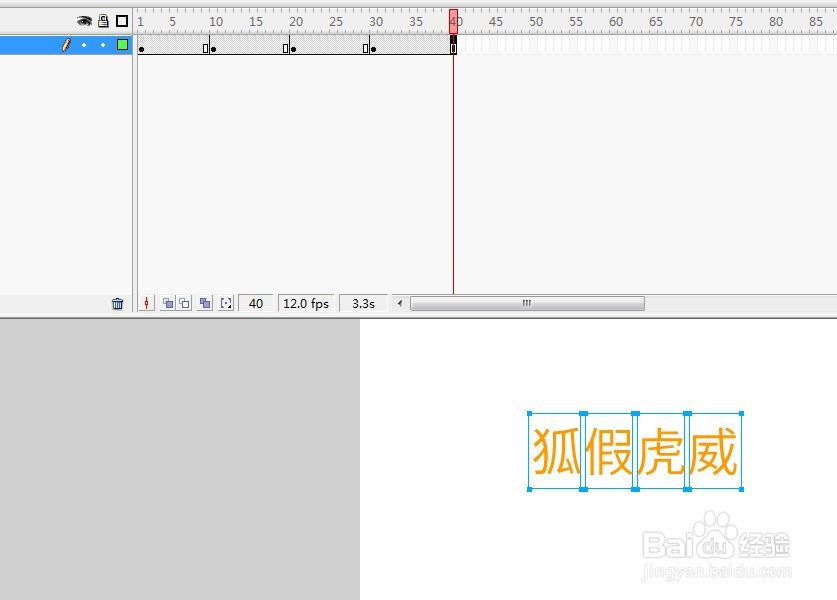Viewport: 837px width, 600px height.
Task: Enable the onion skin icon
Action: [166, 303]
